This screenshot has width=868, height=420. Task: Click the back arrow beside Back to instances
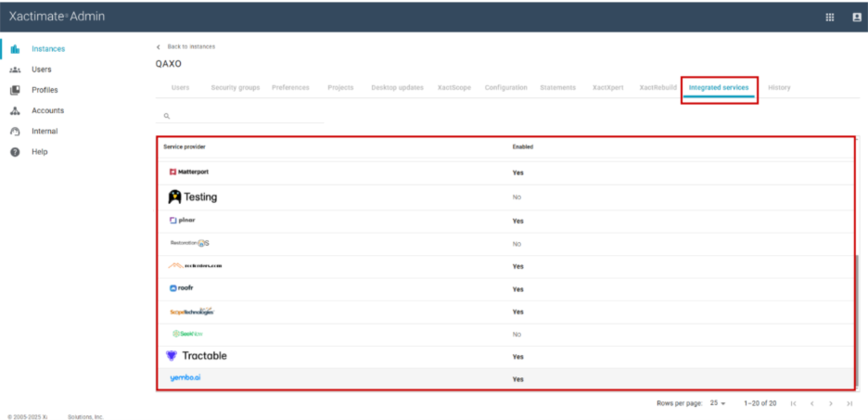tap(159, 47)
